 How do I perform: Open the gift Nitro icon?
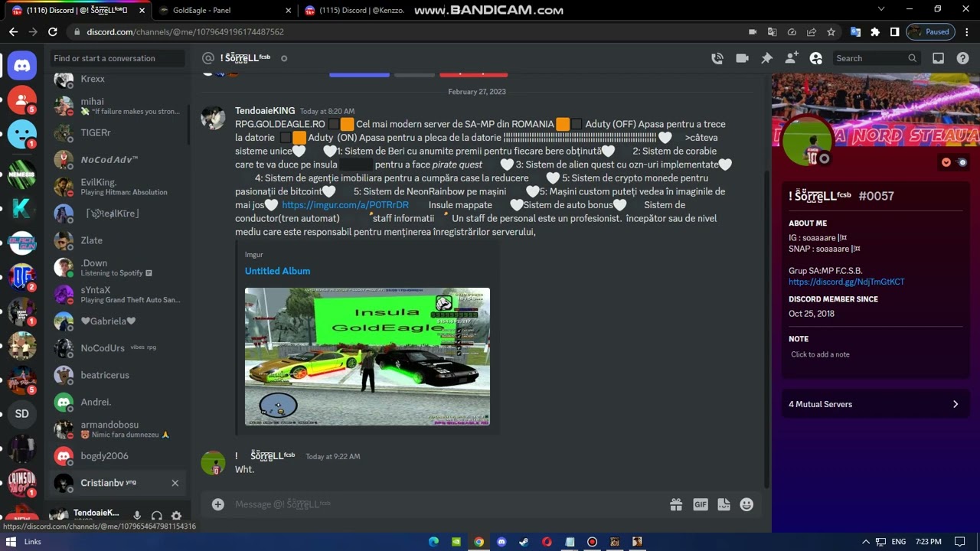676,504
